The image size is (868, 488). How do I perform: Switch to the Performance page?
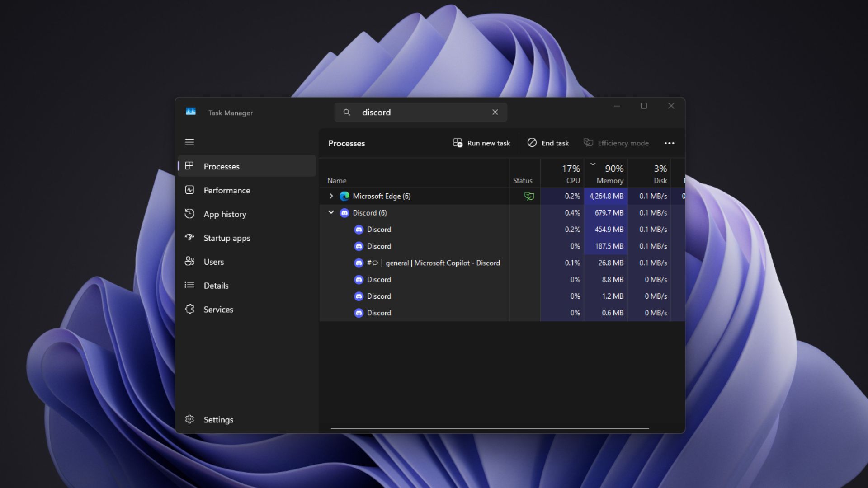[247, 190]
